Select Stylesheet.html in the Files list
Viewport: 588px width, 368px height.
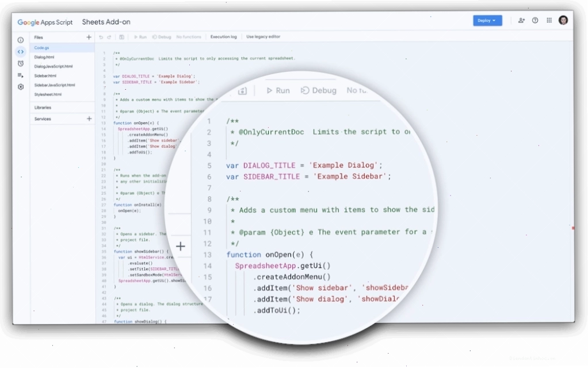[48, 94]
